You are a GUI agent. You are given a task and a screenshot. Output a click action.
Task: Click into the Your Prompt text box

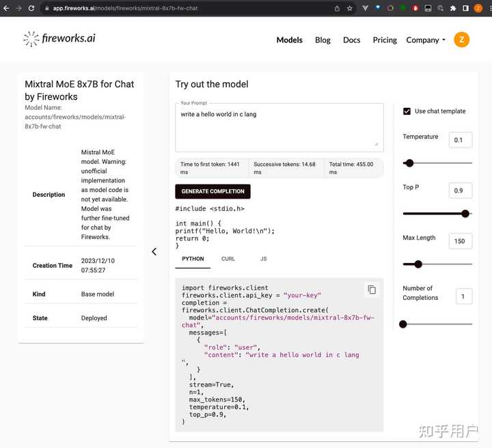click(279, 128)
